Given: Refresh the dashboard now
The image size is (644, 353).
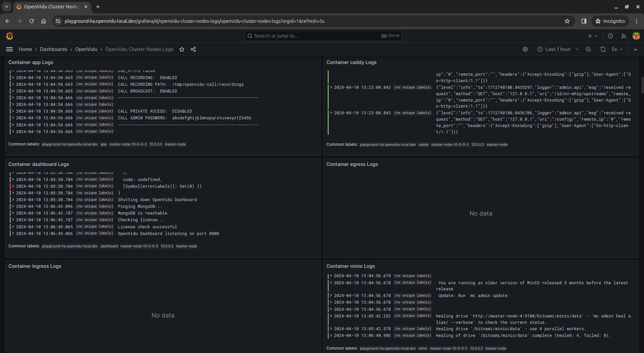Looking at the screenshot, I should (603, 49).
